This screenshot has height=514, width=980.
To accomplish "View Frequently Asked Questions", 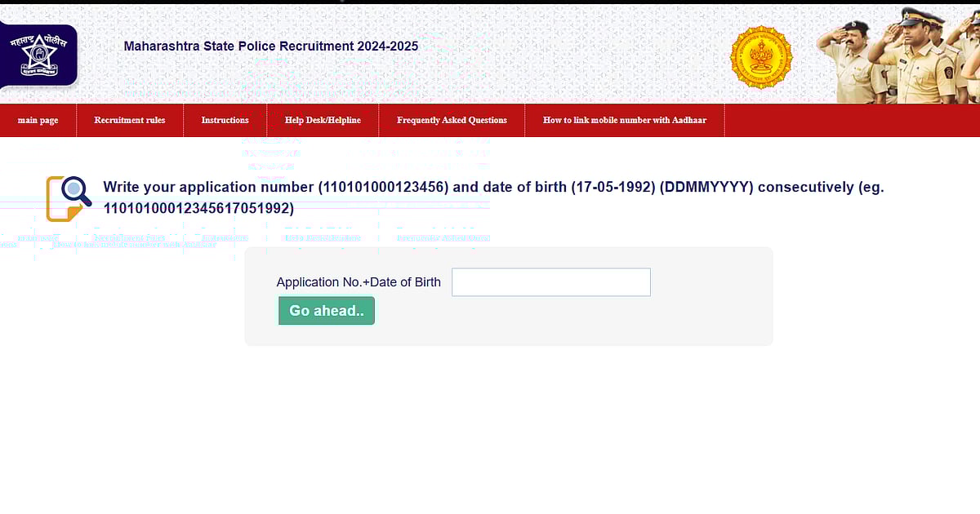I will tap(452, 120).
